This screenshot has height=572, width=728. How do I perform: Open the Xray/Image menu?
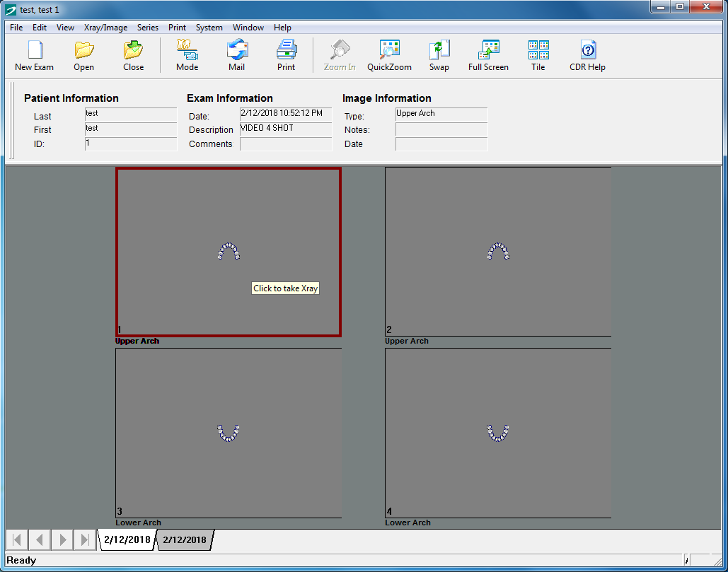pyautogui.click(x=106, y=28)
